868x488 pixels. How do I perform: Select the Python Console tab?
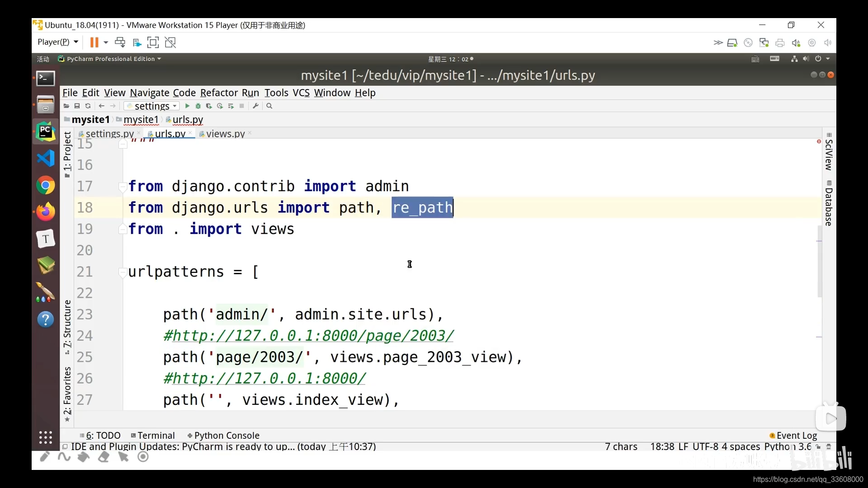point(226,436)
